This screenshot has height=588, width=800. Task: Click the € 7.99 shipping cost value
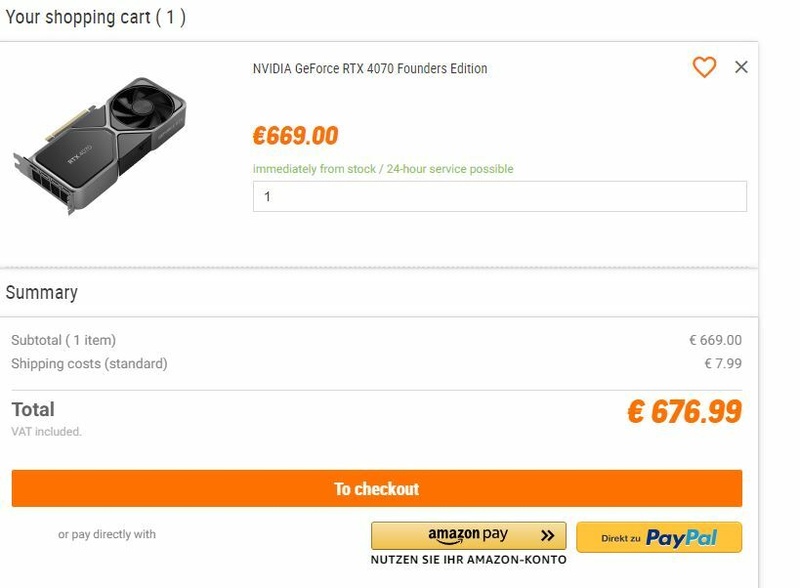(x=722, y=364)
